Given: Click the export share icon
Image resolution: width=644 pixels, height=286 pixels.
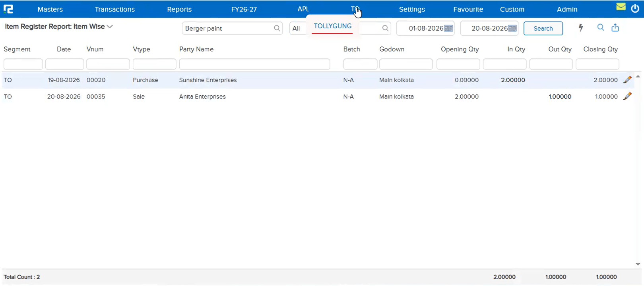Looking at the screenshot, I should pyautogui.click(x=615, y=27).
